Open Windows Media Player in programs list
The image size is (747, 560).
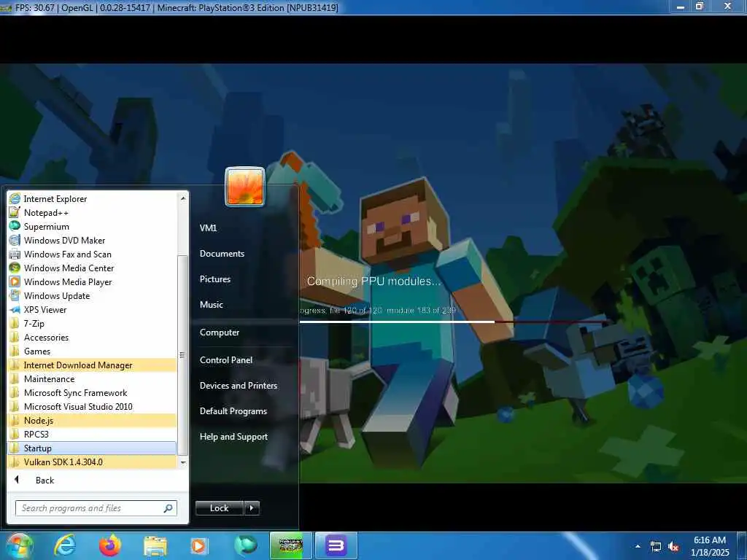(x=91, y=281)
